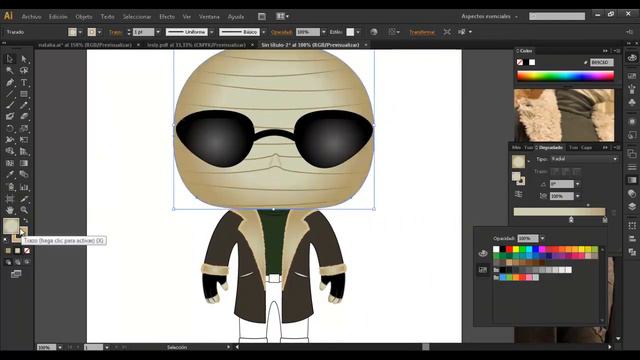Activate the Fill box in toolbox
Image resolution: width=640 pixels, height=360 pixels.
coord(11,226)
